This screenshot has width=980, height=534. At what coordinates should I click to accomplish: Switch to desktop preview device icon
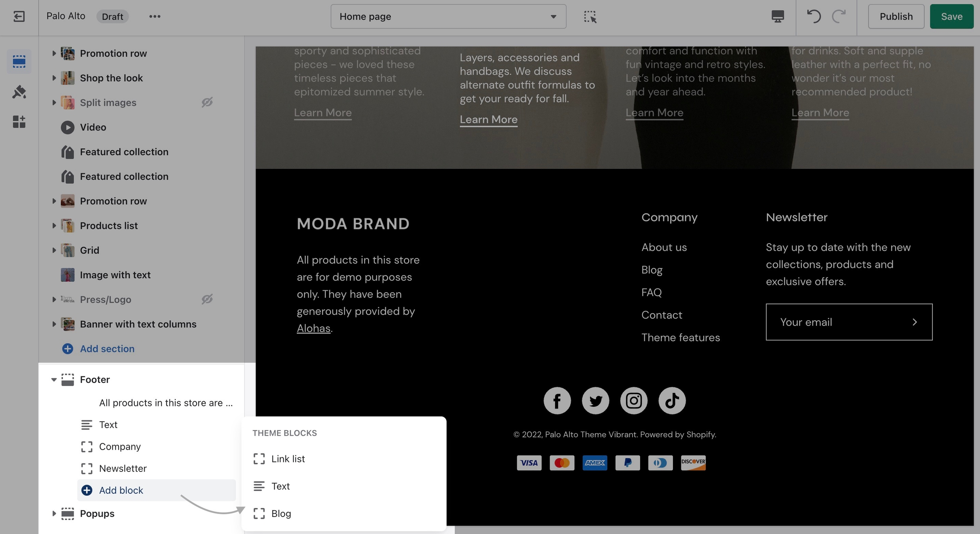[778, 17]
